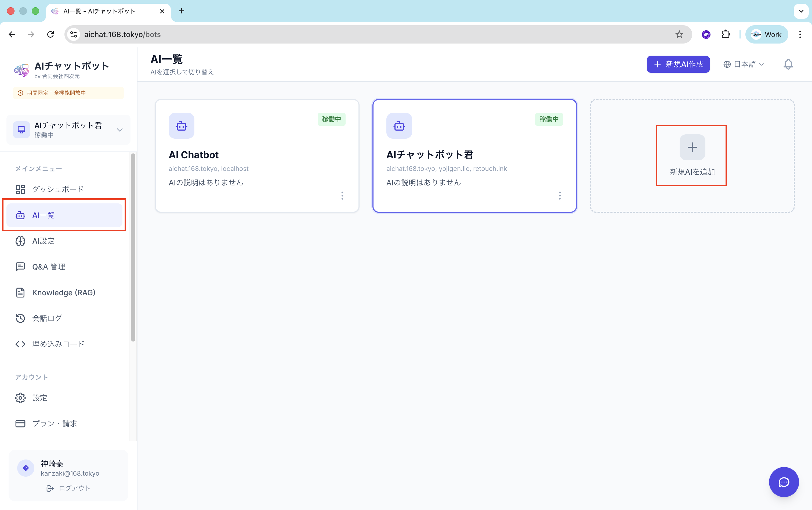Open 埋め込みコード menu item
Viewport: 812px width, 510px height.
(58, 344)
